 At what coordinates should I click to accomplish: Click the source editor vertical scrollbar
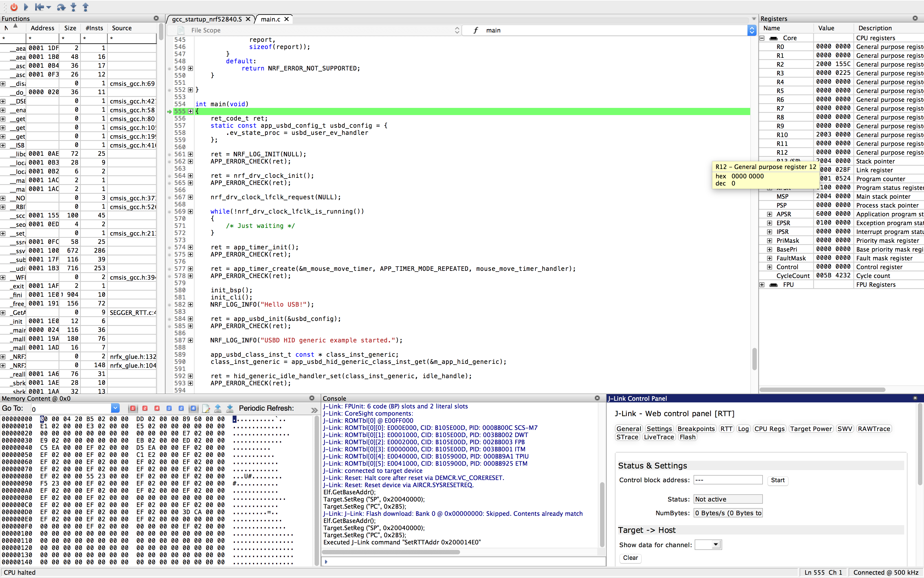754,359
